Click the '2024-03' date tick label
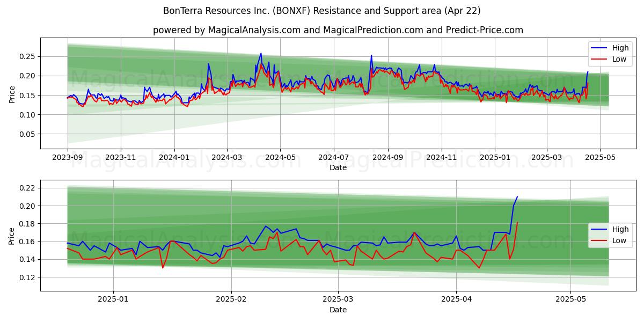 tap(226, 158)
